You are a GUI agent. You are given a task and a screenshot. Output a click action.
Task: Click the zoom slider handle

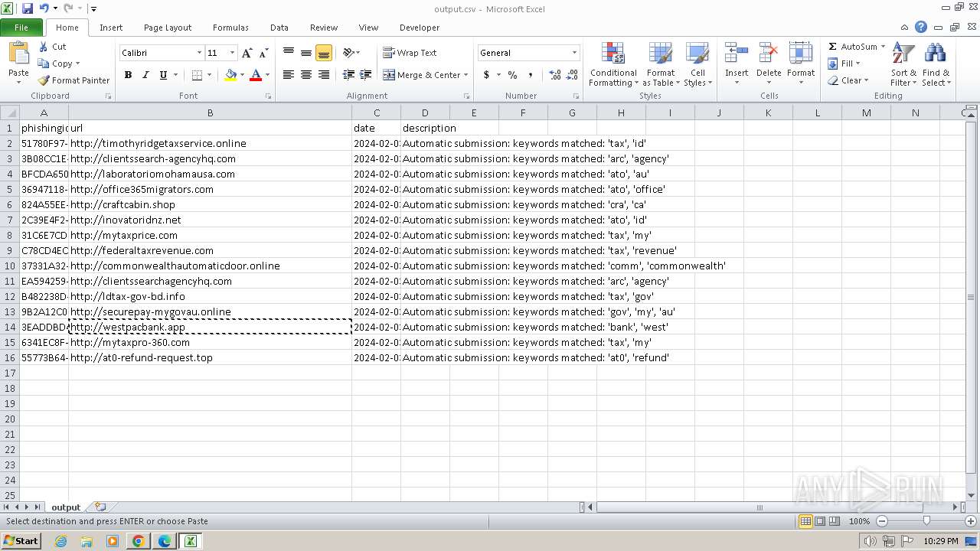(926, 521)
